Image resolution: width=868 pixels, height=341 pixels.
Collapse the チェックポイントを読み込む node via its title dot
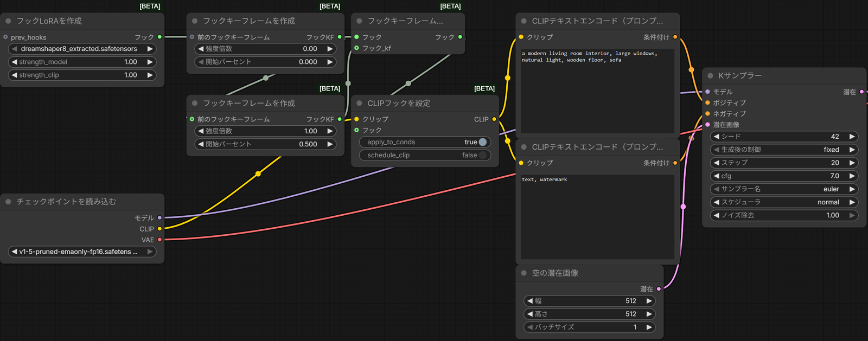click(8, 201)
